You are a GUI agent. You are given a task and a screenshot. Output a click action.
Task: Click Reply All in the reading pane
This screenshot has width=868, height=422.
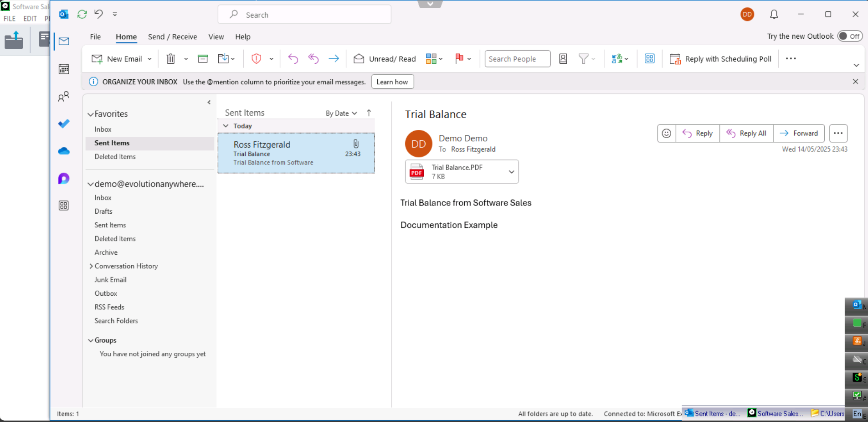point(746,134)
